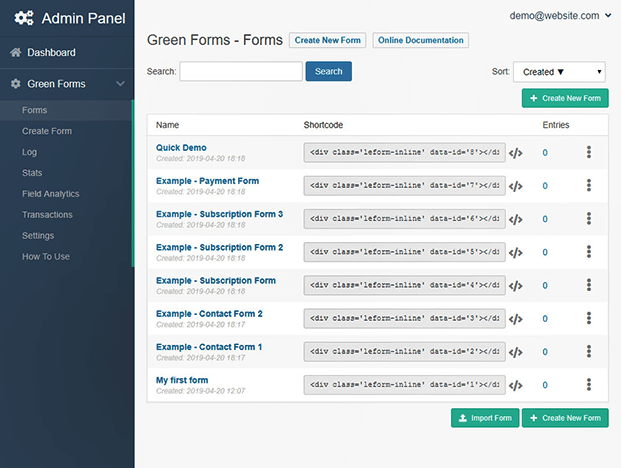Show embed code for Subscription Form 2

coord(516,253)
